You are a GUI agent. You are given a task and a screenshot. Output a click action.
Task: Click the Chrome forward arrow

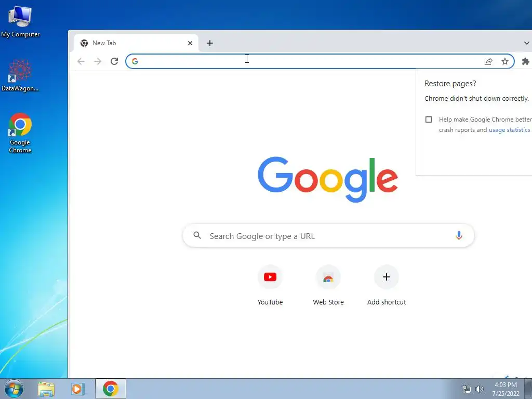(98, 61)
